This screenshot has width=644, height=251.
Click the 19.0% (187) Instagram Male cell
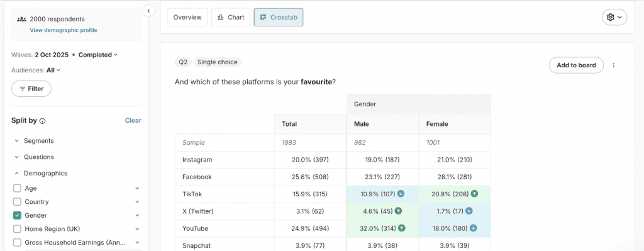[382, 159]
